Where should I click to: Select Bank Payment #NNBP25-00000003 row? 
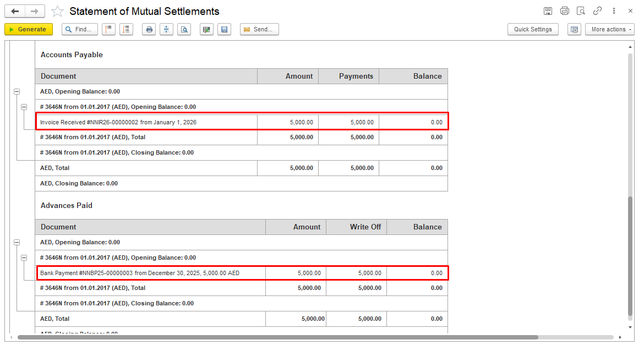(242, 273)
